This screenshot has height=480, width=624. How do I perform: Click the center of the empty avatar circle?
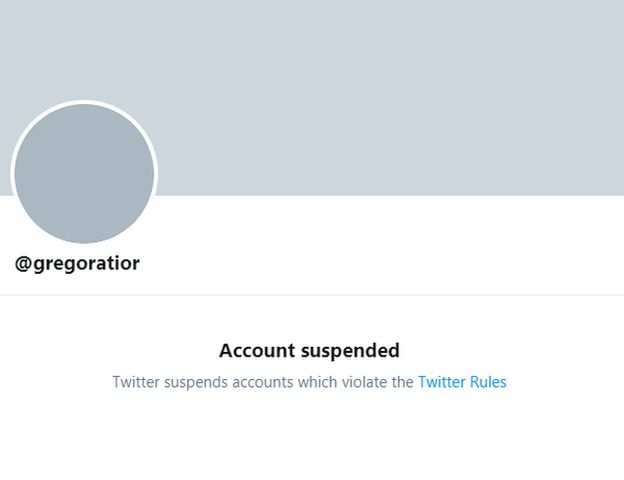click(84, 174)
